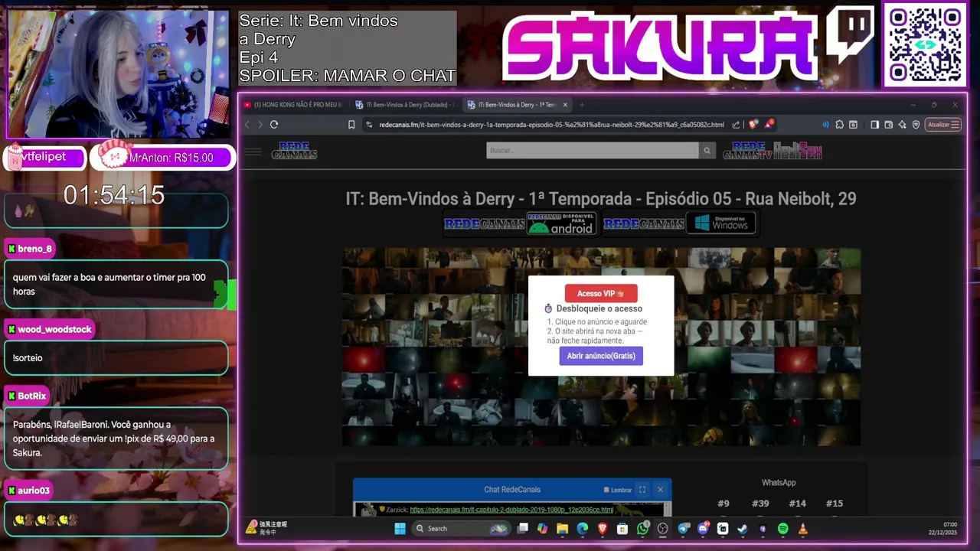Click the Buscar search field
Image resolution: width=980 pixels, height=551 pixels.
(593, 151)
